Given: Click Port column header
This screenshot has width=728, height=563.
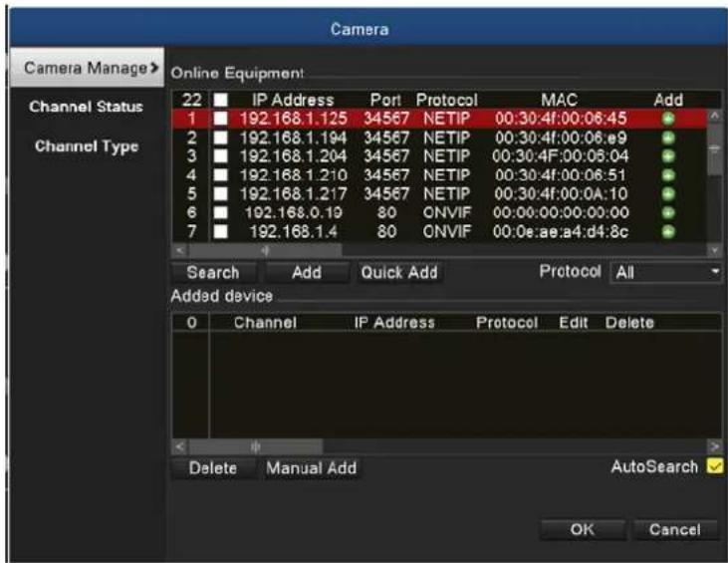Looking at the screenshot, I should pos(385,100).
